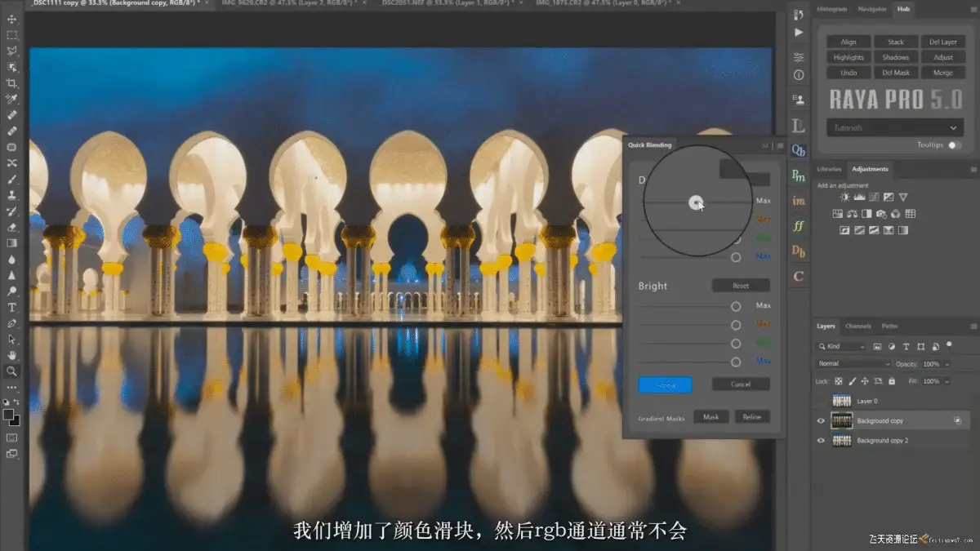Select the Move tool
Image resolution: width=980 pixels, height=551 pixels.
[x=12, y=20]
